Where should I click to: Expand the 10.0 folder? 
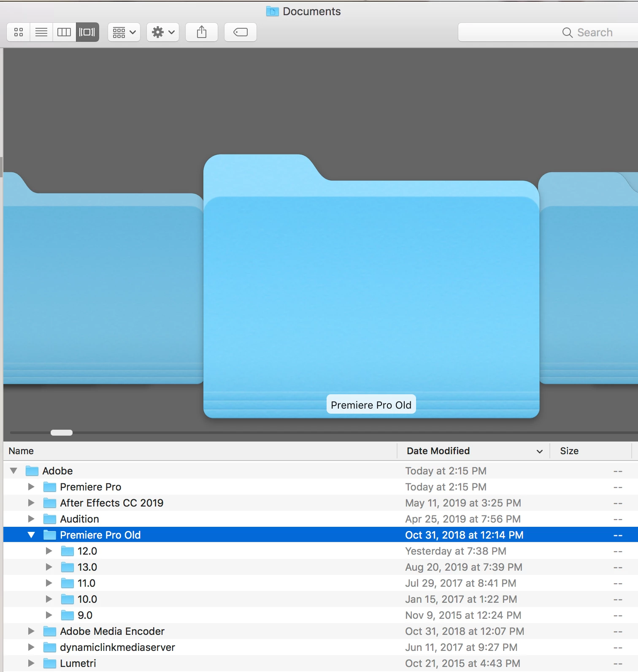tap(49, 599)
